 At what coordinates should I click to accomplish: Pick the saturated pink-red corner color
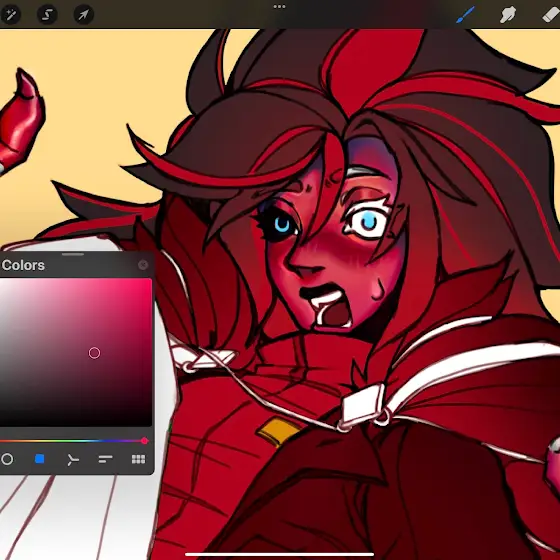pyautogui.click(x=149, y=282)
